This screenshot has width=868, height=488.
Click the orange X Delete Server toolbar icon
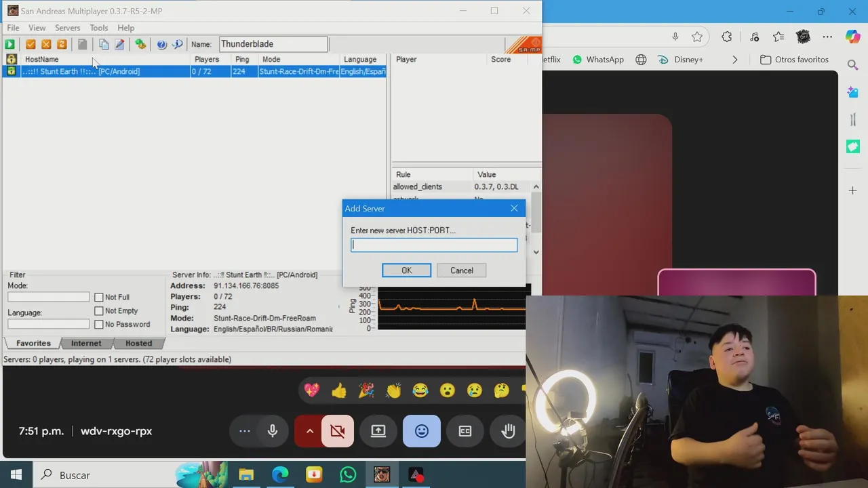pyautogui.click(x=46, y=44)
